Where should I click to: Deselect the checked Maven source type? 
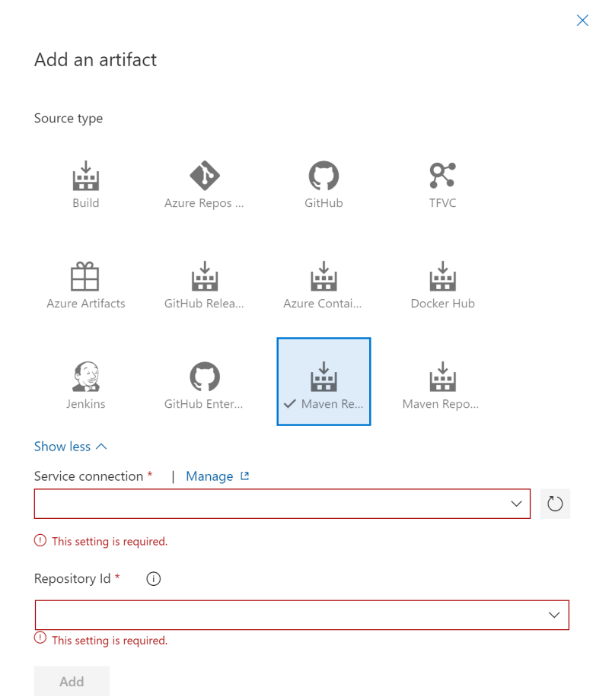point(324,380)
